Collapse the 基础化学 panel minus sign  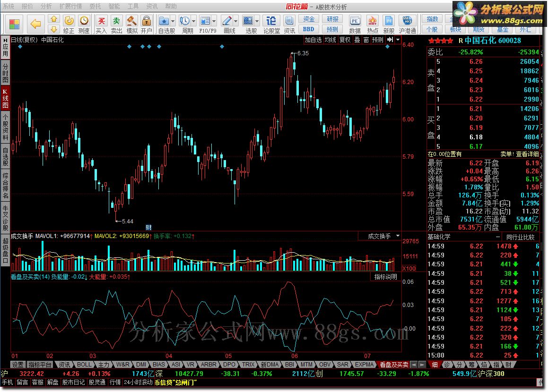pos(498,237)
